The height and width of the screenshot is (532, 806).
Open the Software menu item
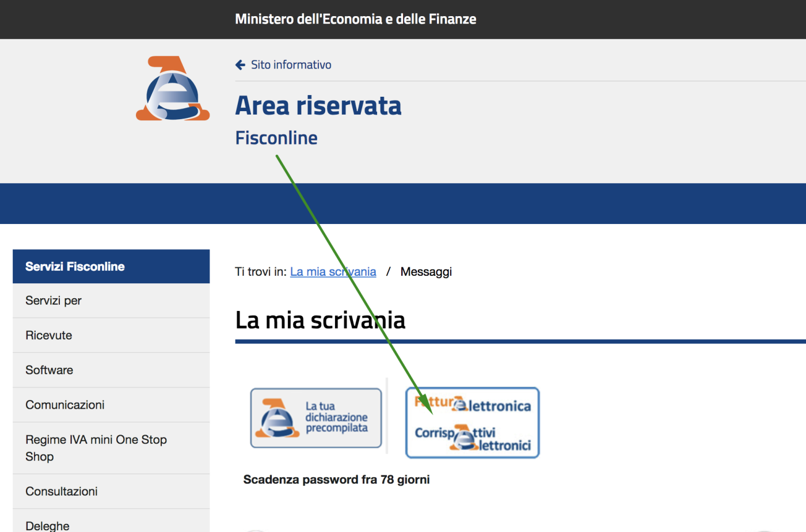[111, 370]
